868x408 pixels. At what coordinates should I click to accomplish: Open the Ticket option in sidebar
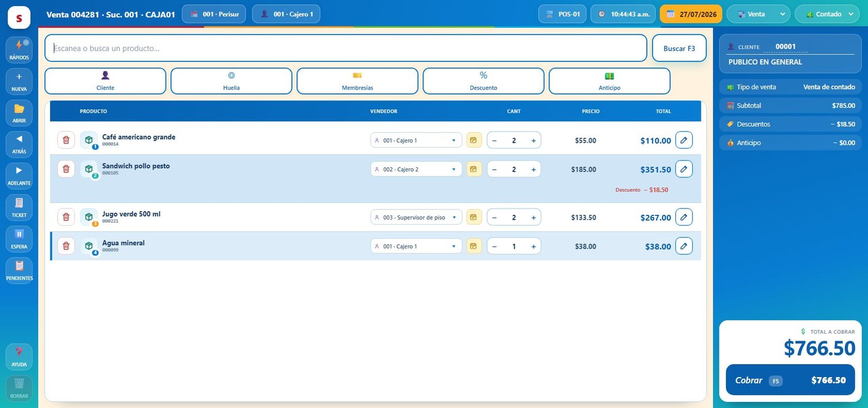[x=19, y=207]
